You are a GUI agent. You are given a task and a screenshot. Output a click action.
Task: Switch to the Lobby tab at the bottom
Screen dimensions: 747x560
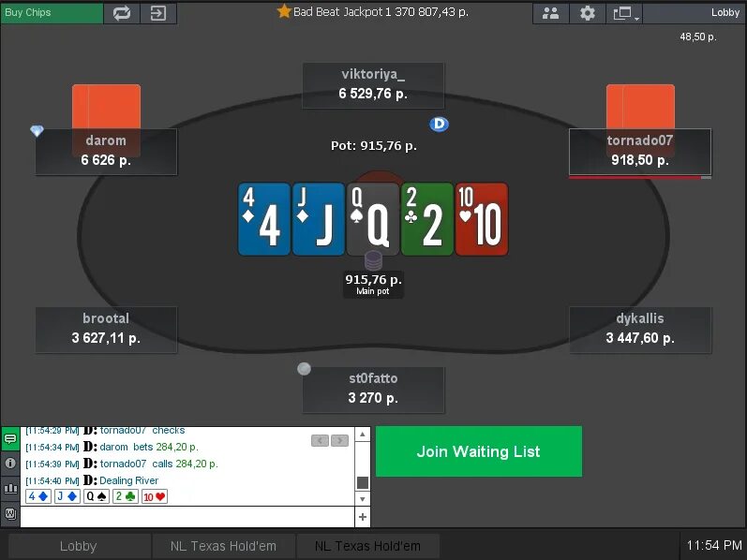click(x=79, y=546)
